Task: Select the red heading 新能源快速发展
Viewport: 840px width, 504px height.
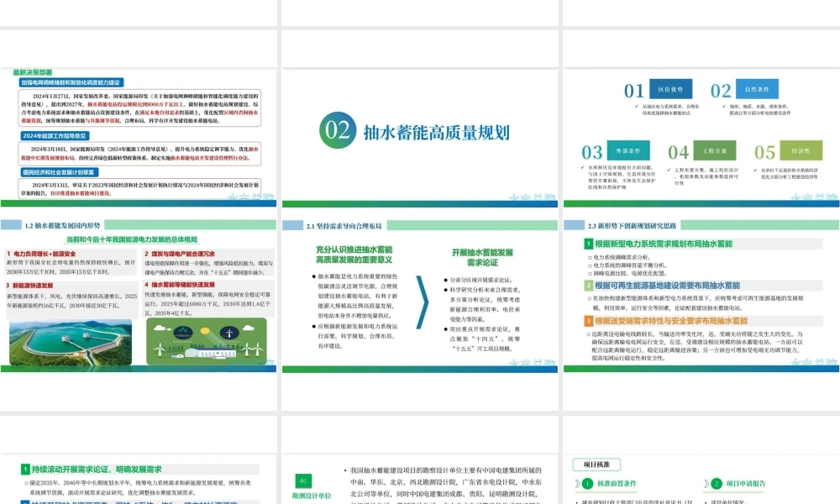Action: [x=33, y=286]
